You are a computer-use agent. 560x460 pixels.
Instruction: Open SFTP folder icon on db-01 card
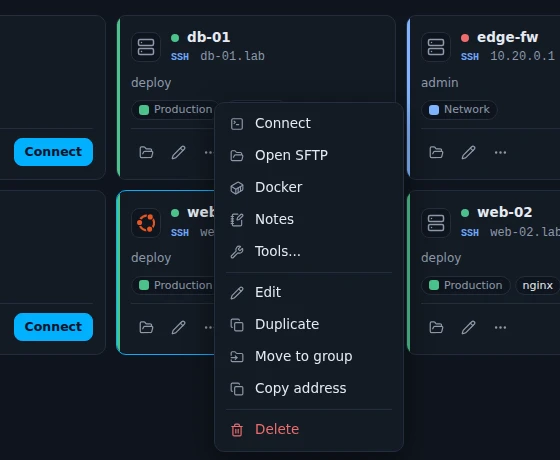(x=146, y=152)
